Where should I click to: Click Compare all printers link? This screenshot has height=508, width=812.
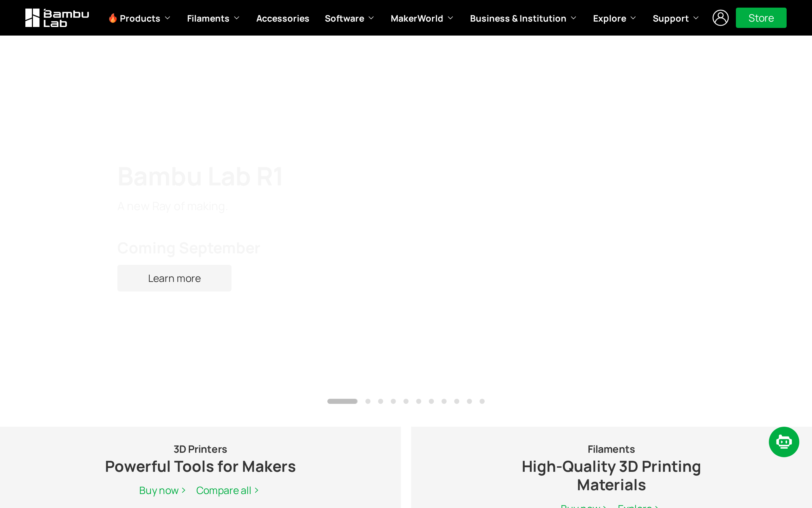click(x=227, y=490)
